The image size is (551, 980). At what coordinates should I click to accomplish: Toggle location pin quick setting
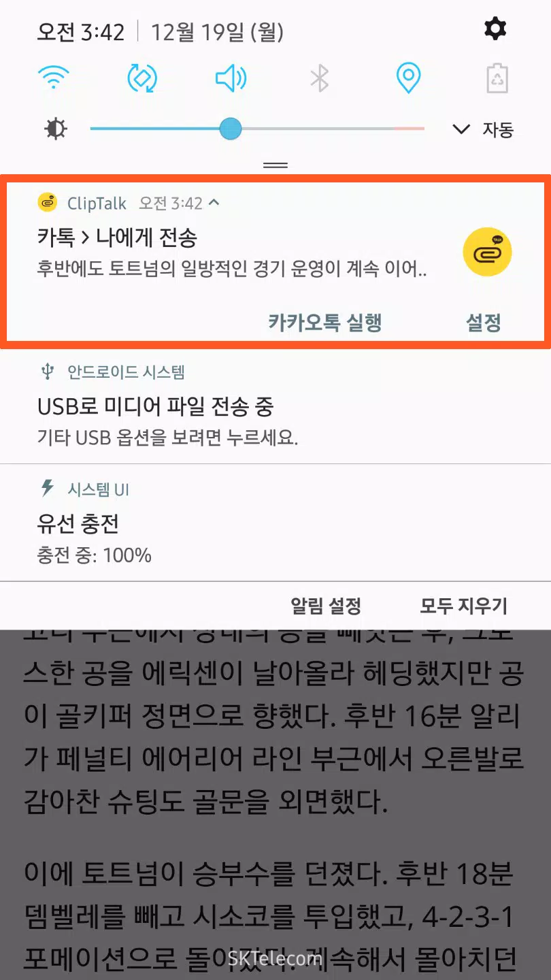(408, 79)
